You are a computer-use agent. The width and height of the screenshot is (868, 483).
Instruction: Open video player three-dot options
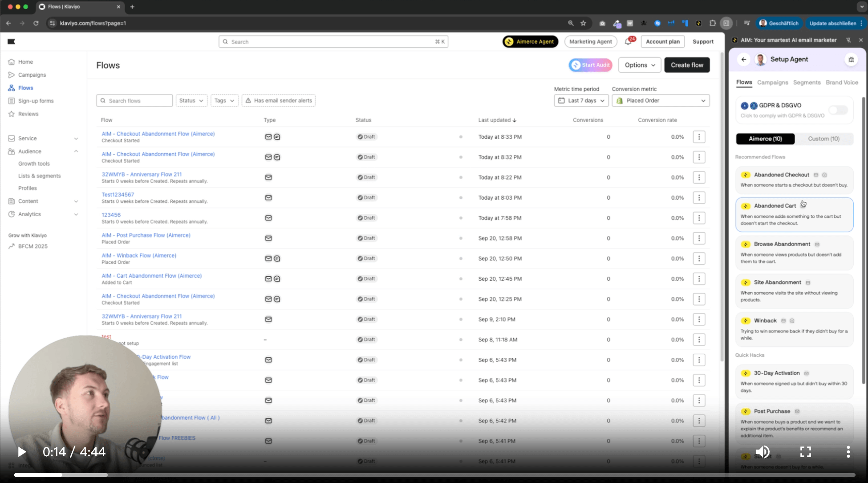pyautogui.click(x=848, y=452)
